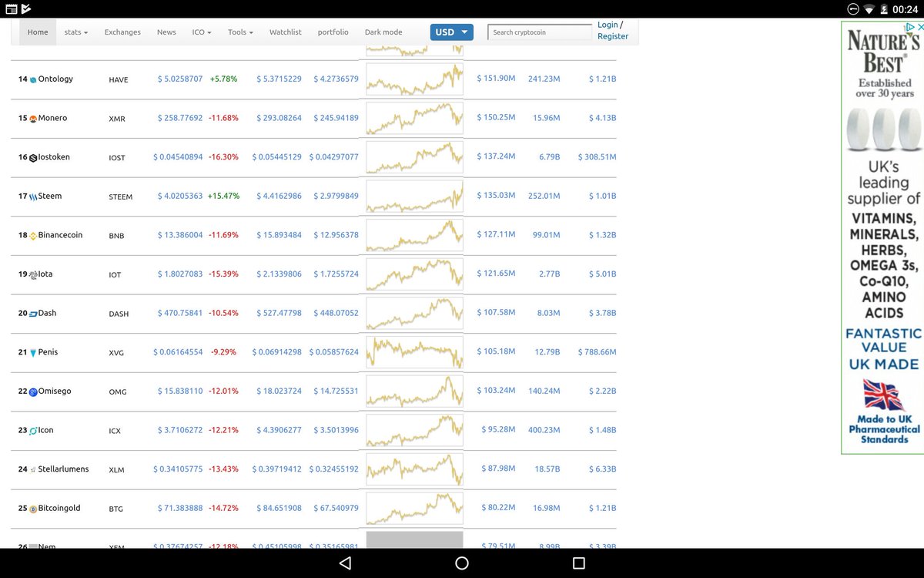Click the Iostoken coin icon
The height and width of the screenshot is (578, 924).
[33, 158]
